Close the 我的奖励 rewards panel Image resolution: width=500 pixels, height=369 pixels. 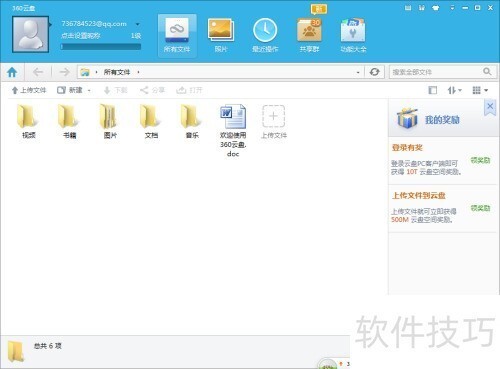point(490,107)
